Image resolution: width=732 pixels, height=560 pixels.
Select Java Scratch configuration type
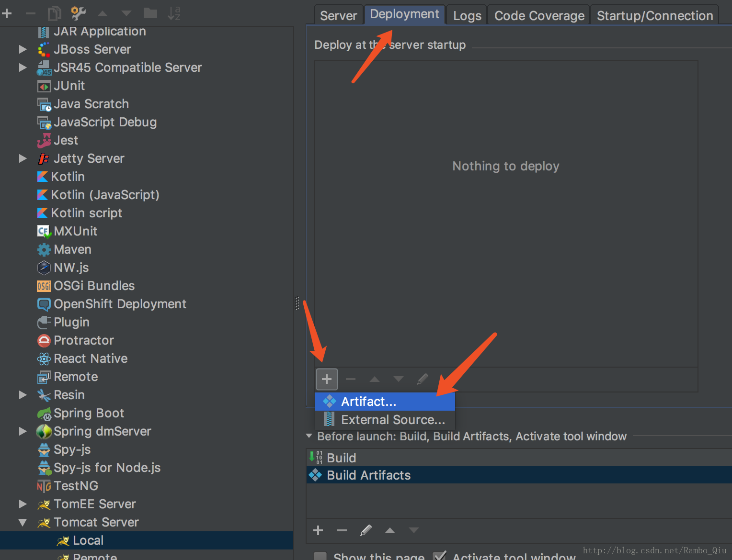[x=147, y=104]
